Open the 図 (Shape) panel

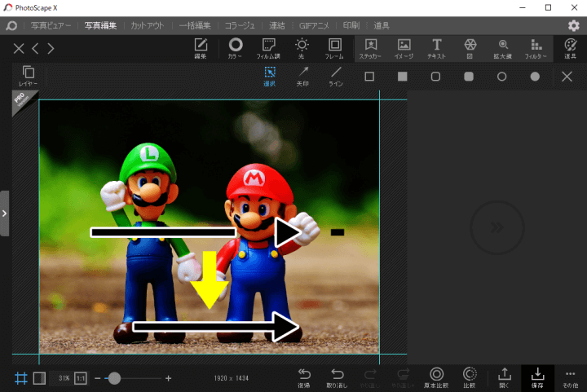coord(470,49)
